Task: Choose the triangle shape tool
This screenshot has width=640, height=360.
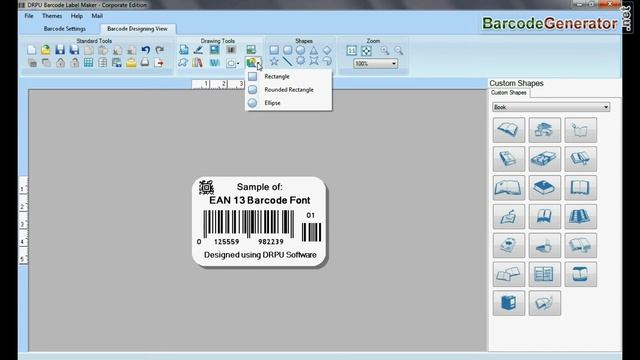Action: coord(313,50)
